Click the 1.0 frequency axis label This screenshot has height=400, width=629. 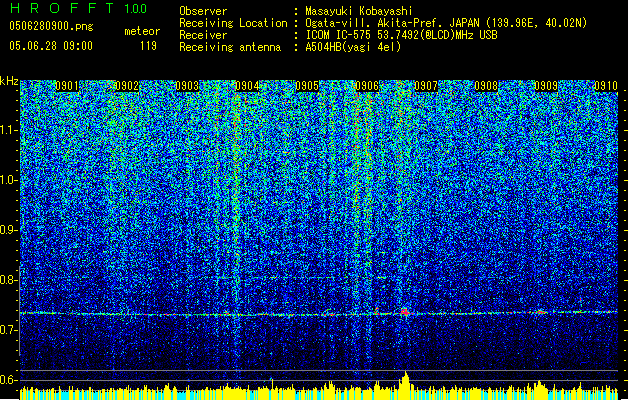click(9, 180)
